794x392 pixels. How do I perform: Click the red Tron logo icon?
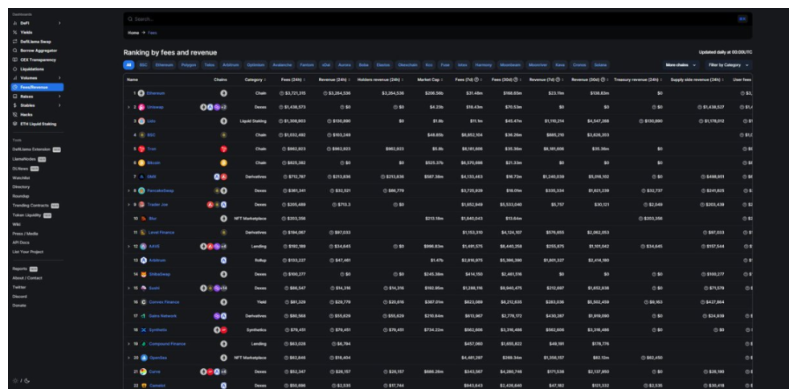(x=141, y=149)
